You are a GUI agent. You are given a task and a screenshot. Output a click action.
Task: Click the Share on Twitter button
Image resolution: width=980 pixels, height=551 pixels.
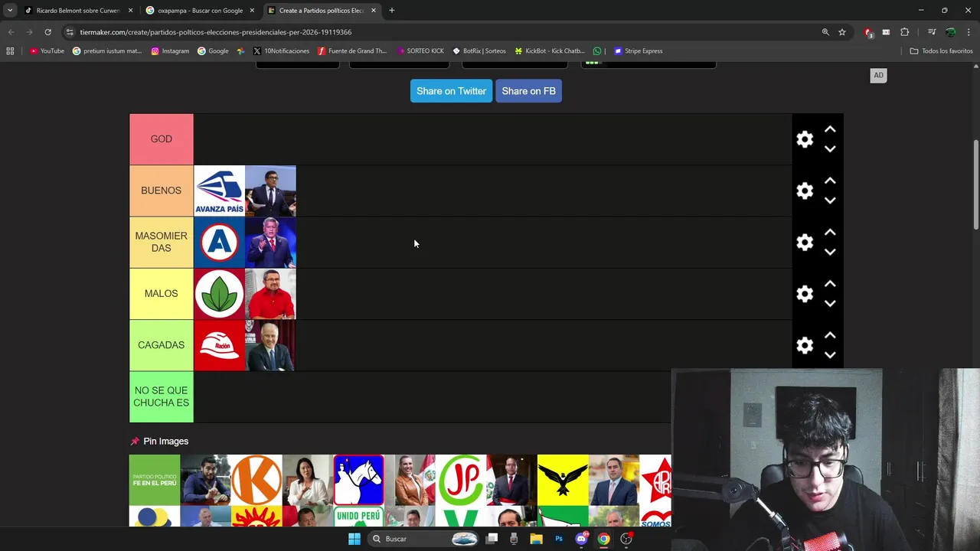tap(451, 91)
